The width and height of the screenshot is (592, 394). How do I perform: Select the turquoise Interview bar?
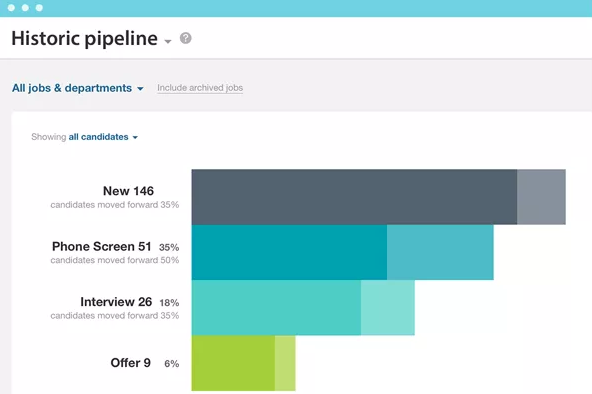tap(276, 308)
